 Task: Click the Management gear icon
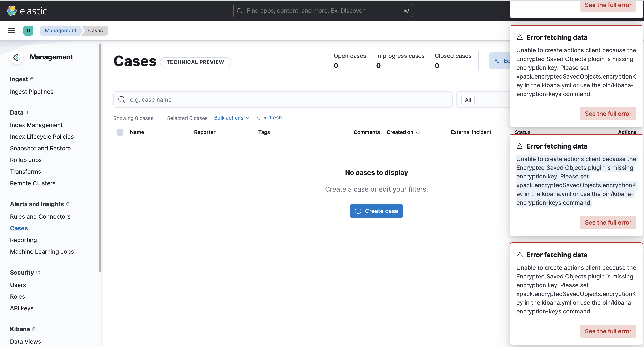pyautogui.click(x=16, y=57)
